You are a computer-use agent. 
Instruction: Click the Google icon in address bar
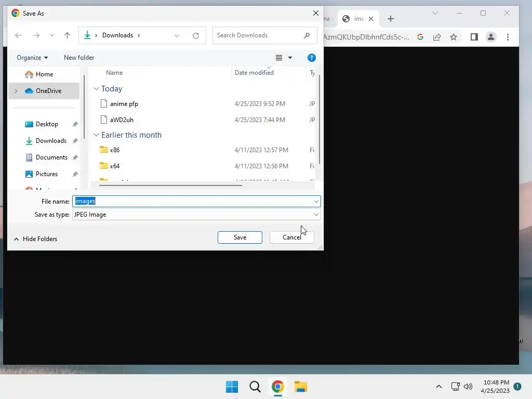pyautogui.click(x=420, y=37)
